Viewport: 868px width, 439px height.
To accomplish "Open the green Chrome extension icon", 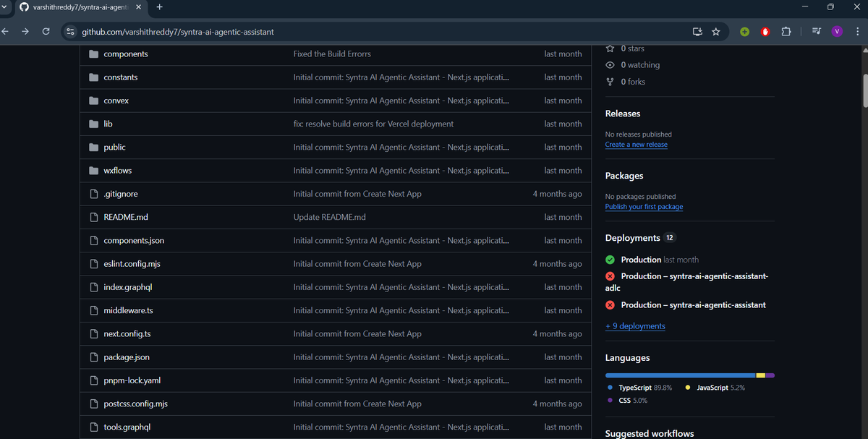I will (x=744, y=32).
